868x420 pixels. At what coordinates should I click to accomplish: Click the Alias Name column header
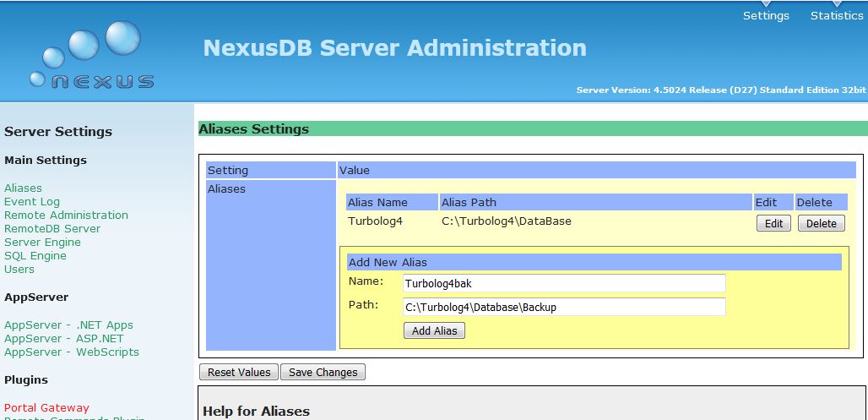[393, 202]
